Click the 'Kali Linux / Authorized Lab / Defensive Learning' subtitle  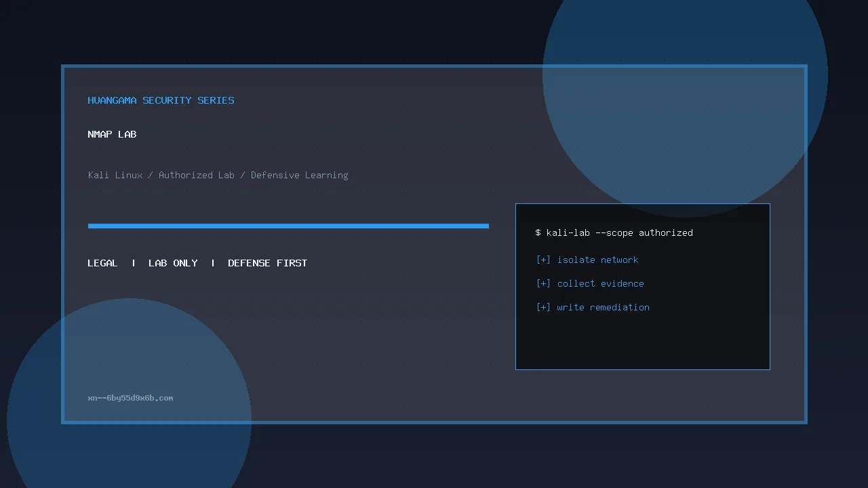pos(218,175)
